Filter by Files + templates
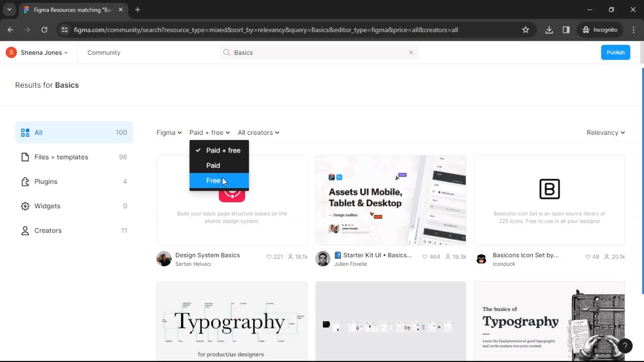 click(74, 157)
